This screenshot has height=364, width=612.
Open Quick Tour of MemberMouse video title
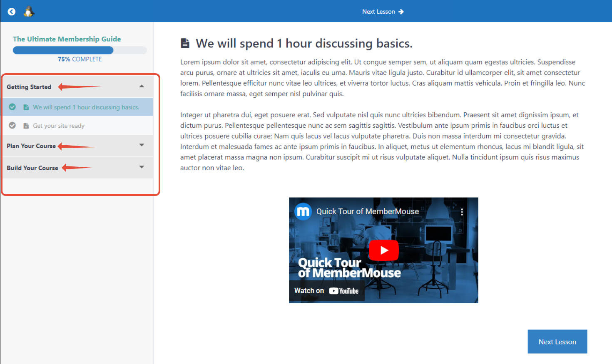click(x=368, y=211)
